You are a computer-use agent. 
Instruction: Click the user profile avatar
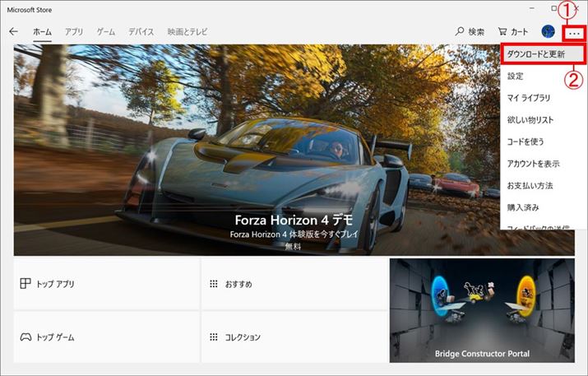548,32
